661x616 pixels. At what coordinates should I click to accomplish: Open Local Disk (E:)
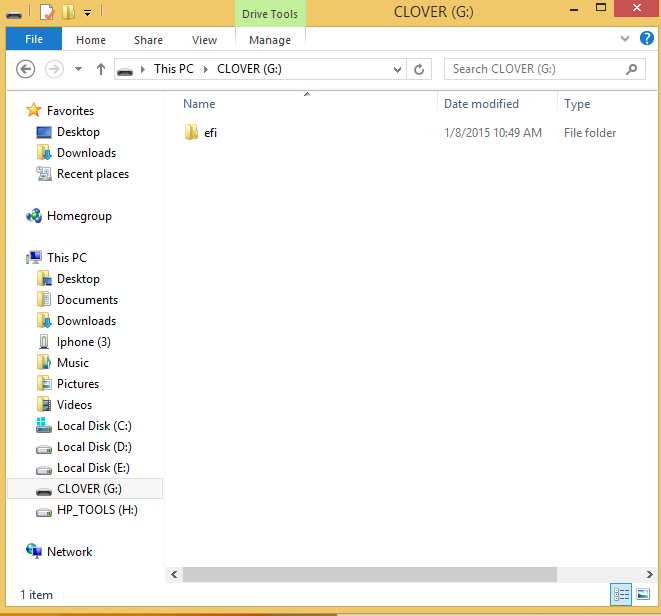pos(93,468)
